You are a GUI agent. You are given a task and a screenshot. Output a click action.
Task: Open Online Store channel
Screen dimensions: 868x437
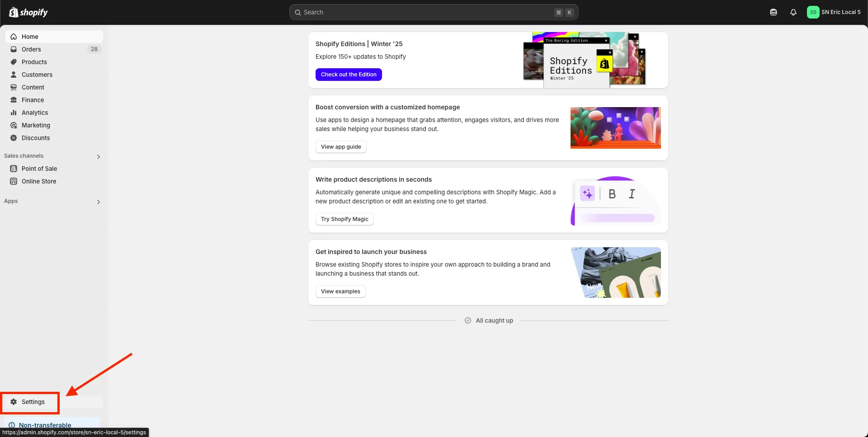[x=54, y=181]
